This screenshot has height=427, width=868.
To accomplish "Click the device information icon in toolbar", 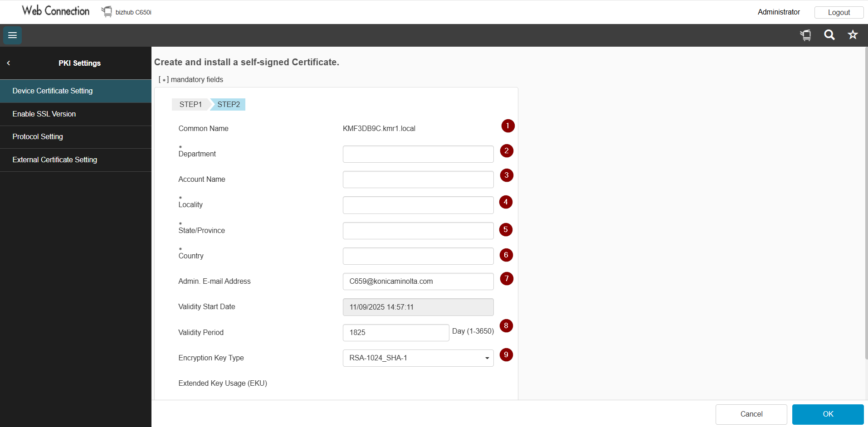I will point(805,35).
